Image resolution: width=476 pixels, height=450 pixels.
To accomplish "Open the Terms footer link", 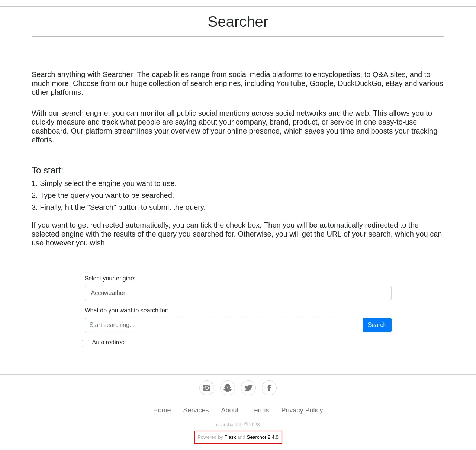I will (x=260, y=410).
